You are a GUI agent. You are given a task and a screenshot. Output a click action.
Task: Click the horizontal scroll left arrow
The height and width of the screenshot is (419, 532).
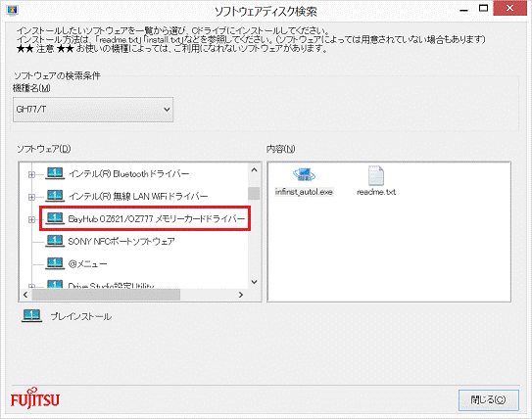coord(25,295)
